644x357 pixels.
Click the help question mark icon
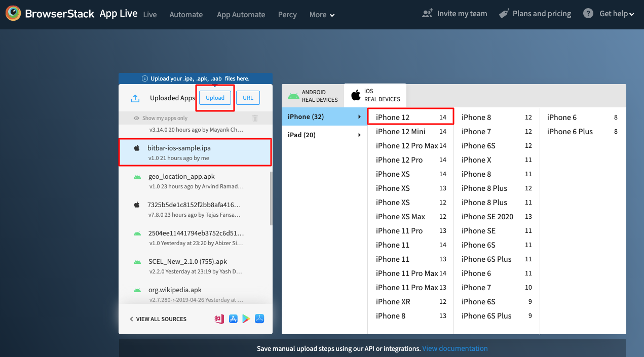click(588, 13)
